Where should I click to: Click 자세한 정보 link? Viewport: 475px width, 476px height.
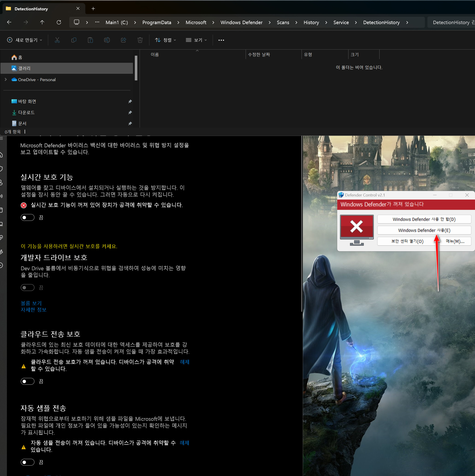tap(34, 309)
